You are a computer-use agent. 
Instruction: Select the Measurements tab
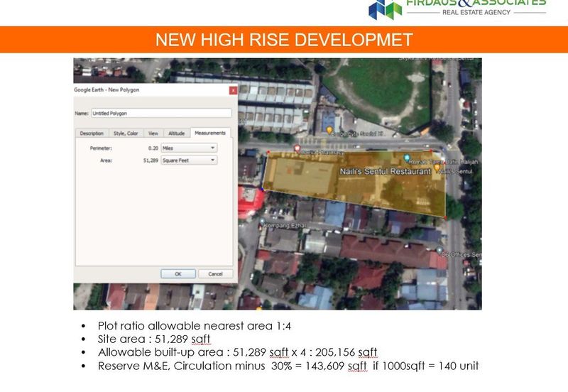click(209, 133)
